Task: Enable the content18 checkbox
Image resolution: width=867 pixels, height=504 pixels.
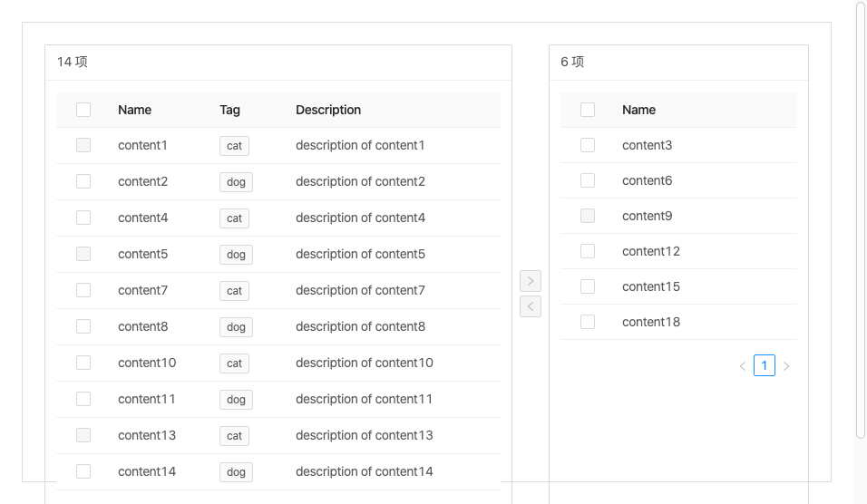Action: 588,322
